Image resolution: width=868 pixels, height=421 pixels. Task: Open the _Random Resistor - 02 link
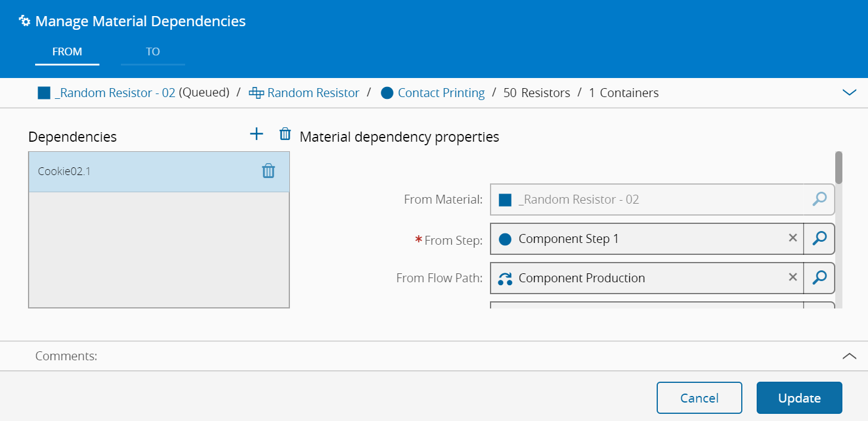(x=114, y=93)
